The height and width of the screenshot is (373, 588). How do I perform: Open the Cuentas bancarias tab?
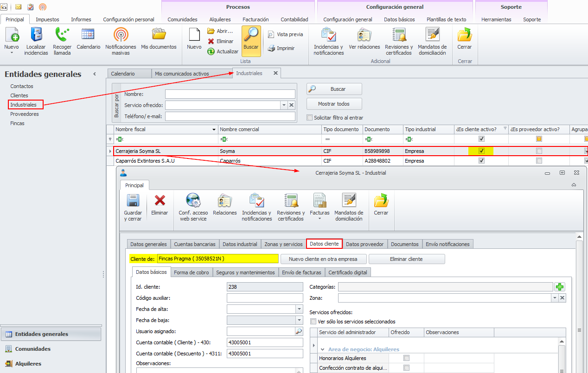click(x=195, y=244)
